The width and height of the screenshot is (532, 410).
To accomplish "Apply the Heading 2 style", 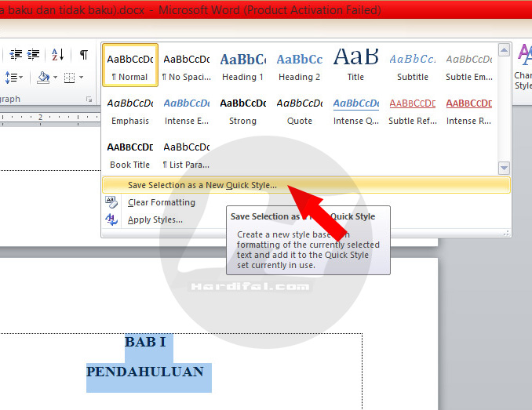I will 299,65.
